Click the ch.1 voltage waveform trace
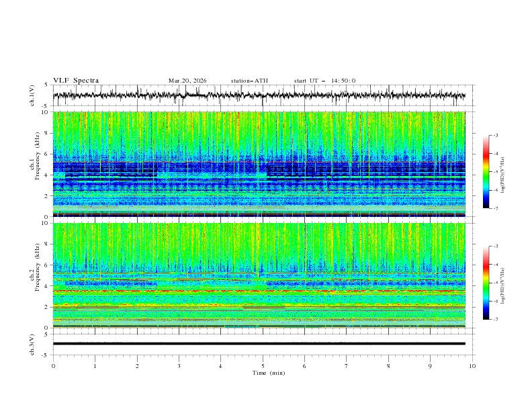 click(259, 95)
